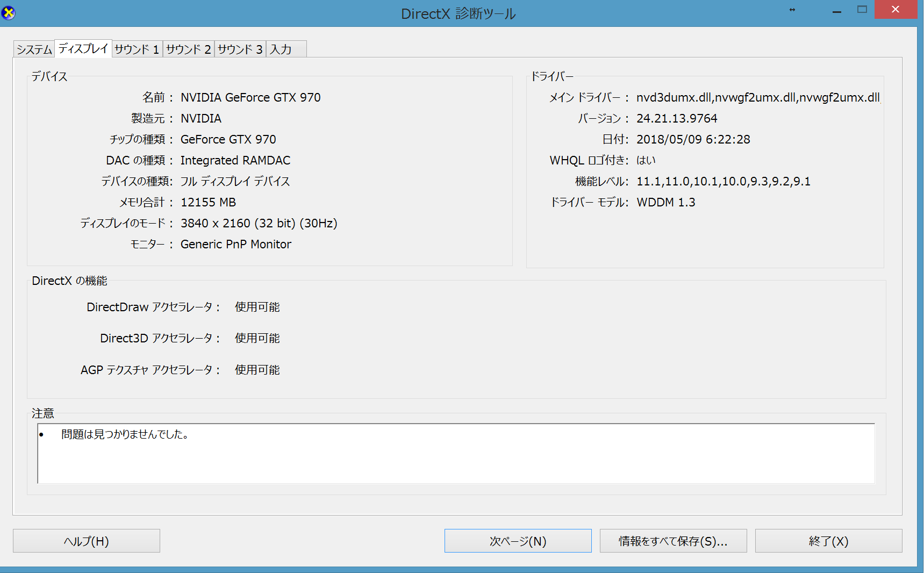Screen dimensions: 924x573
Task: Maximize the DirectX 診断ツール window
Action: [x=862, y=10]
